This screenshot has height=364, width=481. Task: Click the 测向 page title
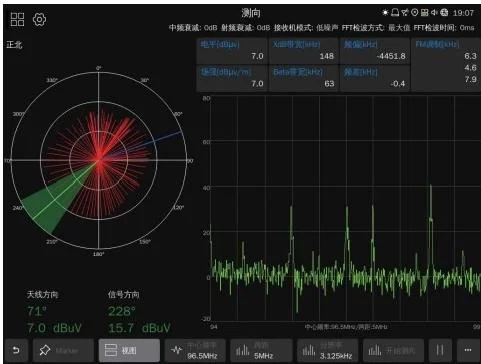pos(251,13)
